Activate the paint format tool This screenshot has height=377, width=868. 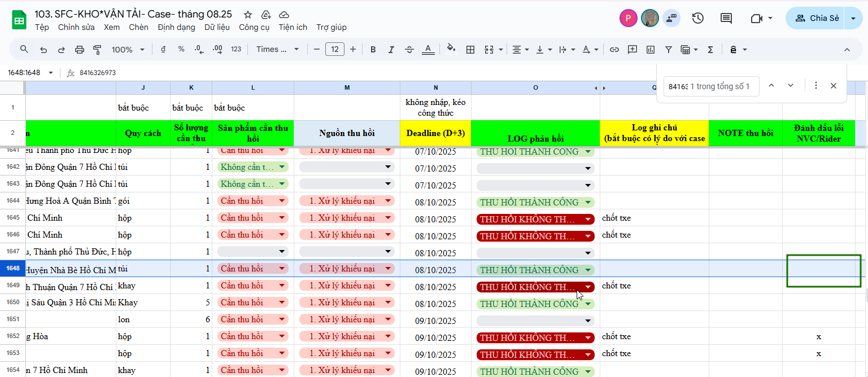[97, 50]
